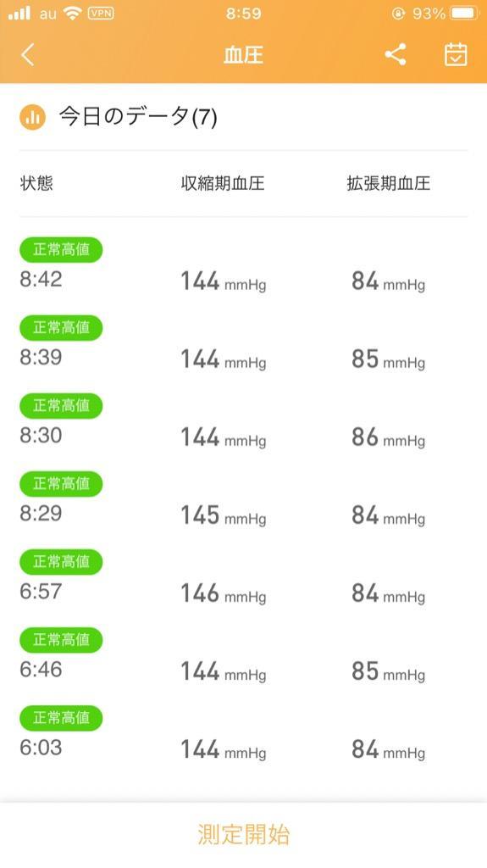The height and width of the screenshot is (868, 487).
Task: Open the 8:39 reading entry
Action: click(x=244, y=344)
